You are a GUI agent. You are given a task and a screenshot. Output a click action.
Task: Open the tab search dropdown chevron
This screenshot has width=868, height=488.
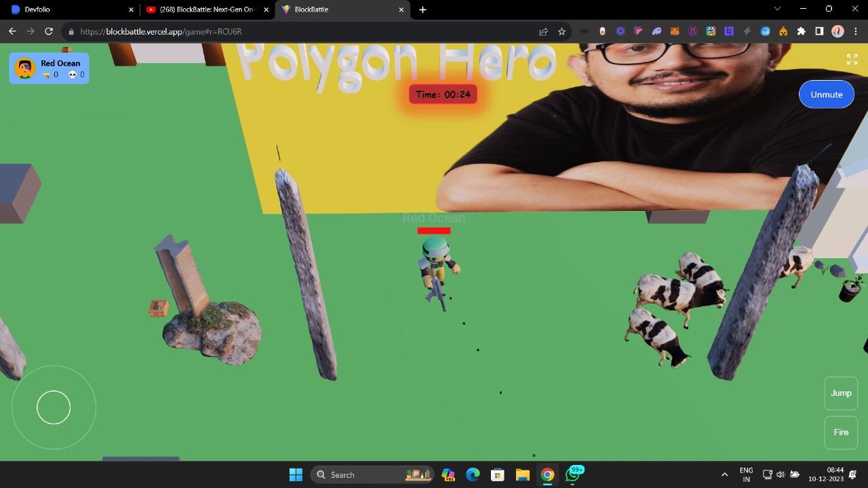tap(777, 9)
